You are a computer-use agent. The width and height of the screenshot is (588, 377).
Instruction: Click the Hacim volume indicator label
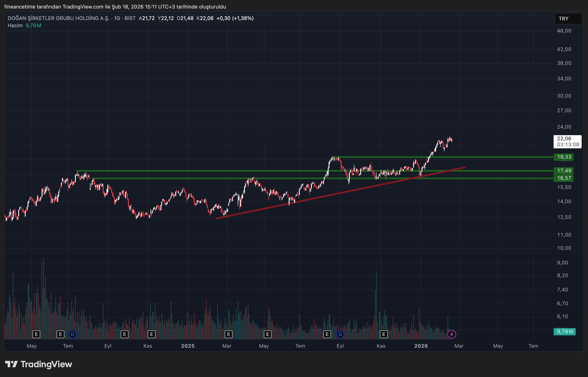(15, 26)
